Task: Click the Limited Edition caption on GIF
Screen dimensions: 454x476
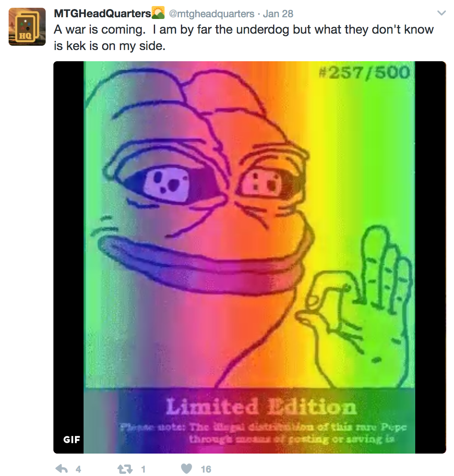Action: click(261, 407)
